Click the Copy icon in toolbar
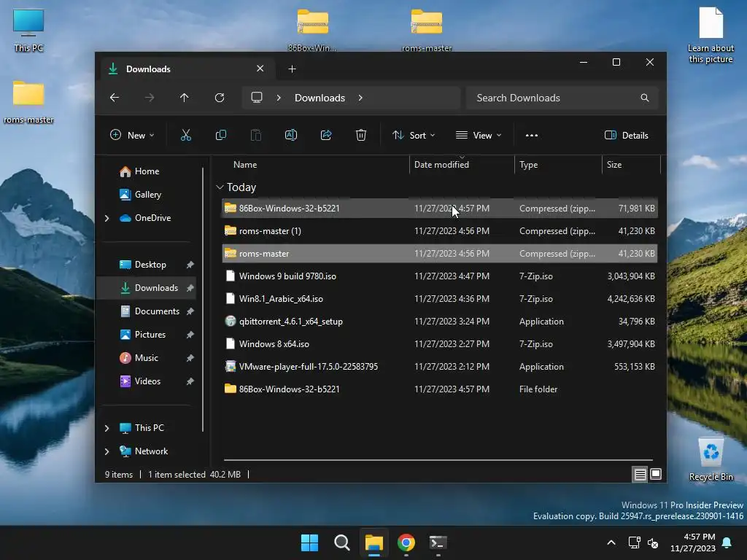 pos(220,135)
